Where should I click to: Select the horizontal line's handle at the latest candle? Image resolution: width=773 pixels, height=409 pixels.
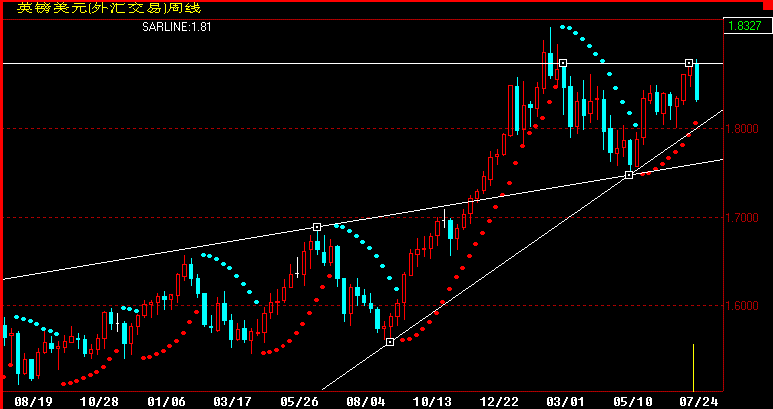point(689,63)
